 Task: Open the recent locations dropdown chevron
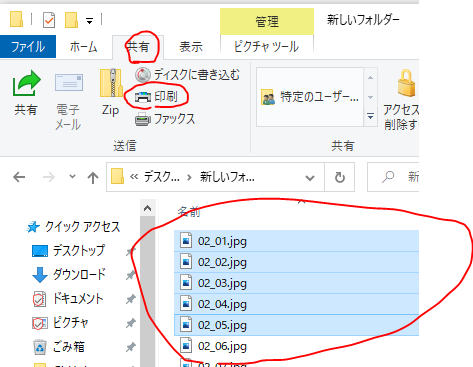72,176
